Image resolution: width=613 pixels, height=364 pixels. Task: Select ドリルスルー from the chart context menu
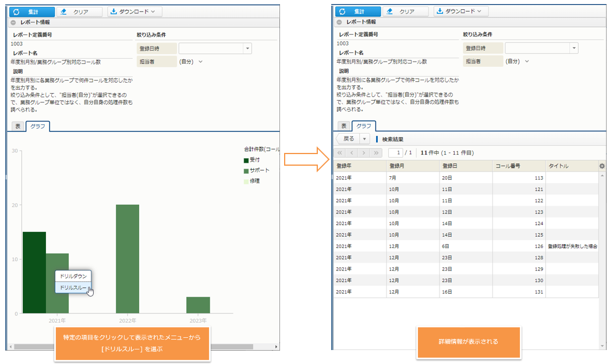click(x=73, y=287)
